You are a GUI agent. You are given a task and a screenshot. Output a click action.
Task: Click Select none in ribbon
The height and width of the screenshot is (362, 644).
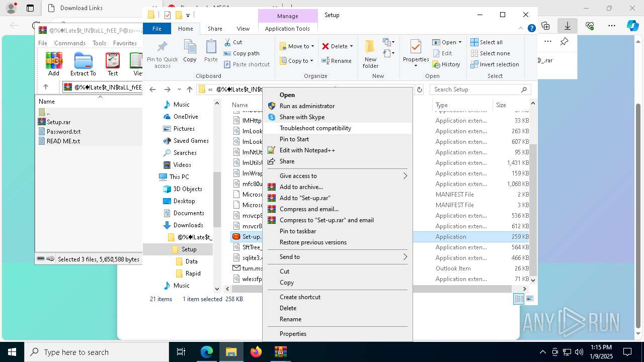coord(490,53)
